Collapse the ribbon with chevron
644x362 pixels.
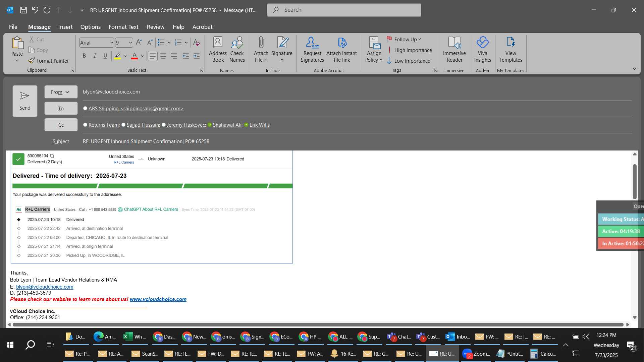click(x=634, y=69)
